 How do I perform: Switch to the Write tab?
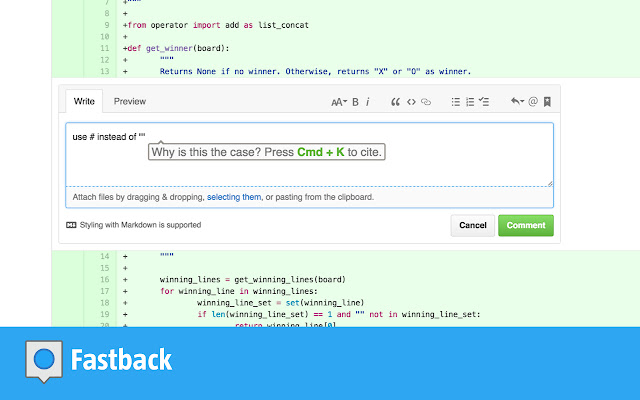[84, 101]
